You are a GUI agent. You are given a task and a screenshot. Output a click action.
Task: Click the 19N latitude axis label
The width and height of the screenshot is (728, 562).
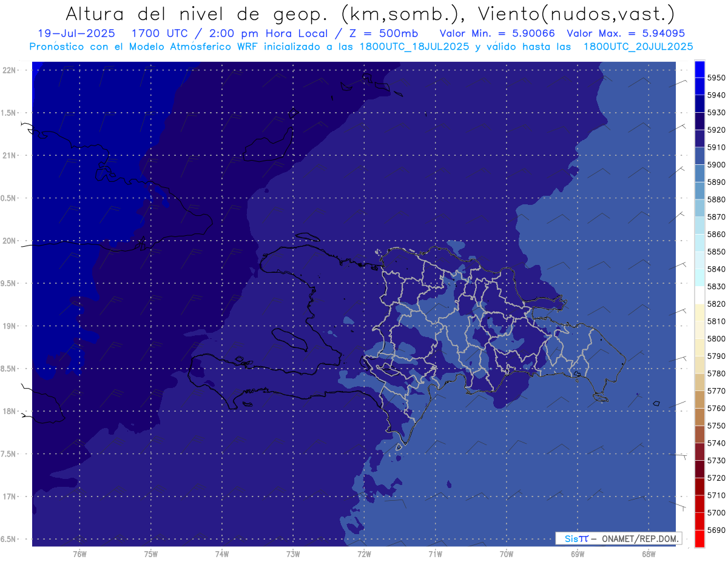[x=10, y=326]
